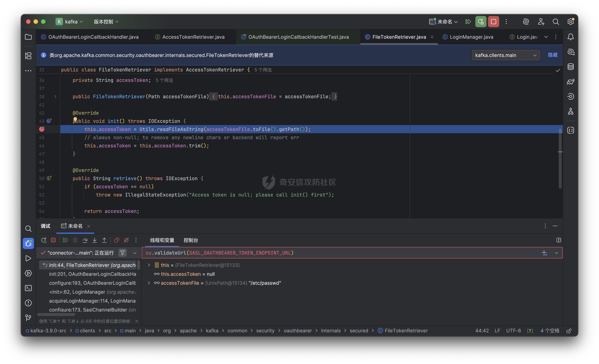Viewport: 599px width, 364px height.
Task: Toggle Mute Breakpoints in debug toolbar
Action: point(126,240)
